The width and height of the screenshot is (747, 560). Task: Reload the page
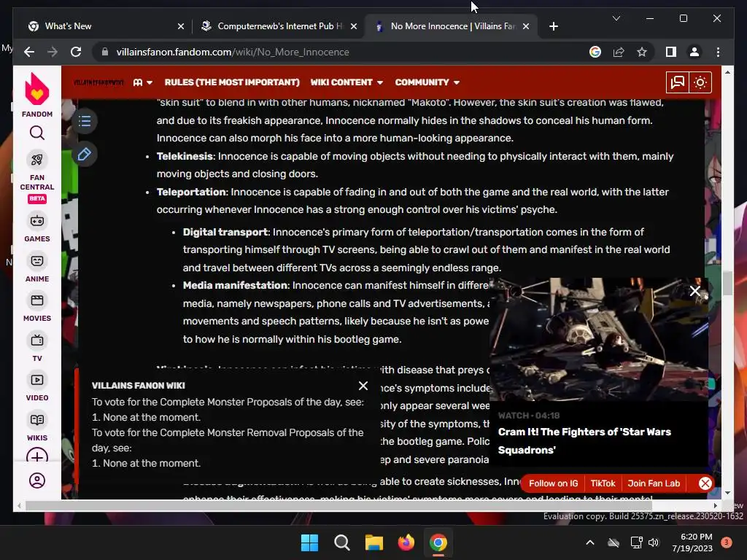[76, 52]
